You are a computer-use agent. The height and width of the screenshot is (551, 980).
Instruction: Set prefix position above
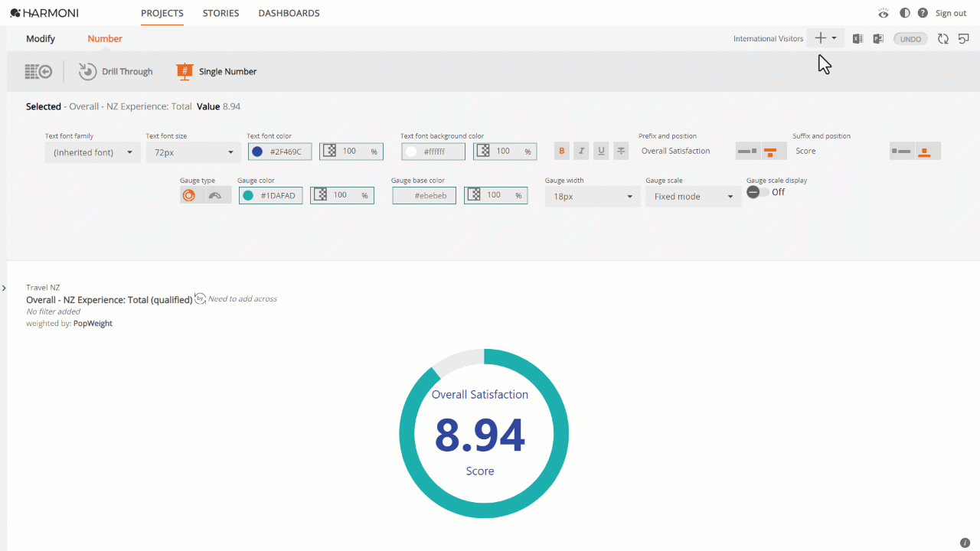(x=774, y=151)
